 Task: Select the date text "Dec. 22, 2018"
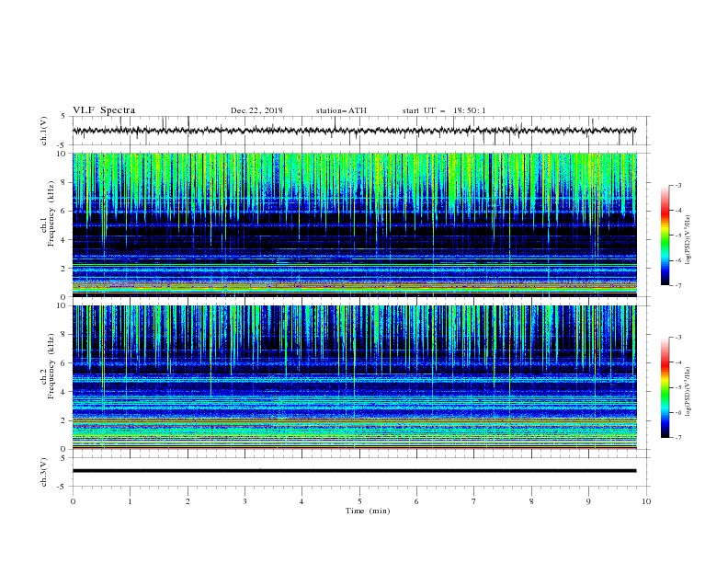pyautogui.click(x=256, y=110)
